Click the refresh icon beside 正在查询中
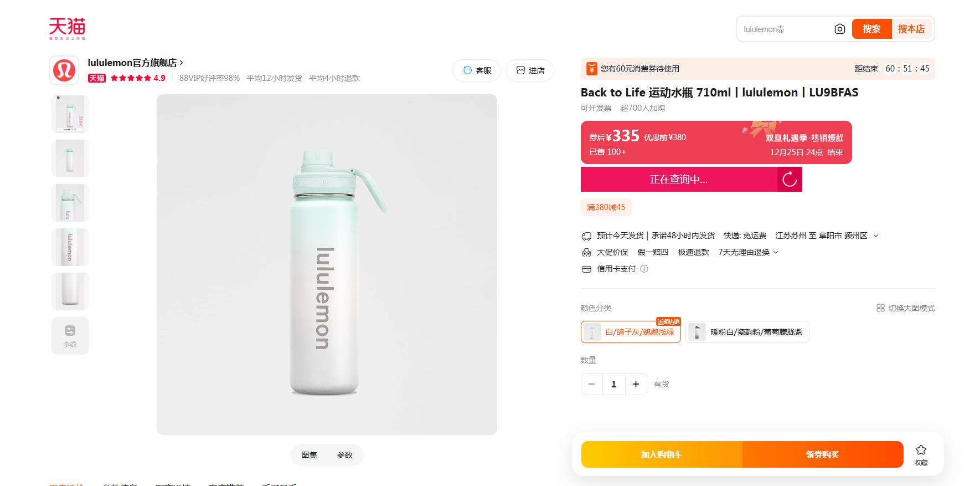The height and width of the screenshot is (486, 980). [x=790, y=179]
